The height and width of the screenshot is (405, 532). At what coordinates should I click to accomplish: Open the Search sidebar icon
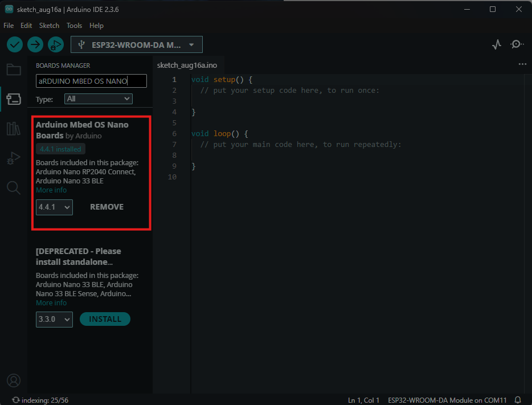[14, 187]
